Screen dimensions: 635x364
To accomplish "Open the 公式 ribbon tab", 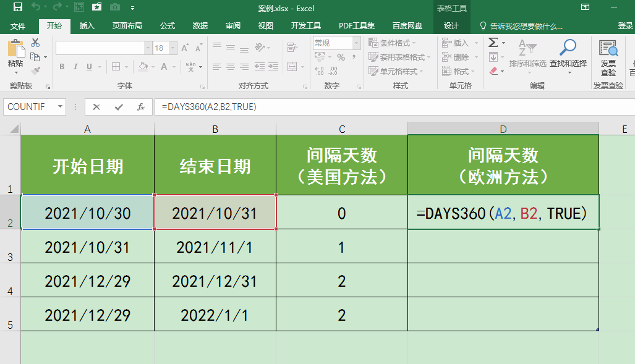I will coord(166,26).
